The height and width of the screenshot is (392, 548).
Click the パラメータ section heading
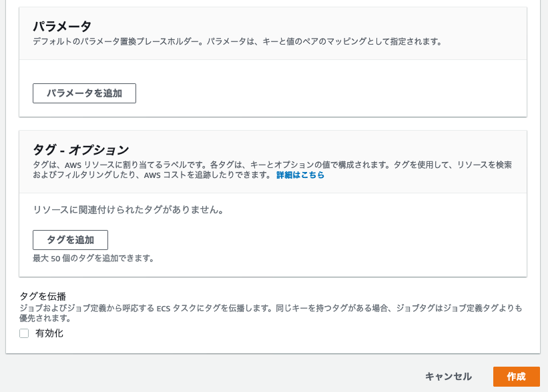coord(62,26)
